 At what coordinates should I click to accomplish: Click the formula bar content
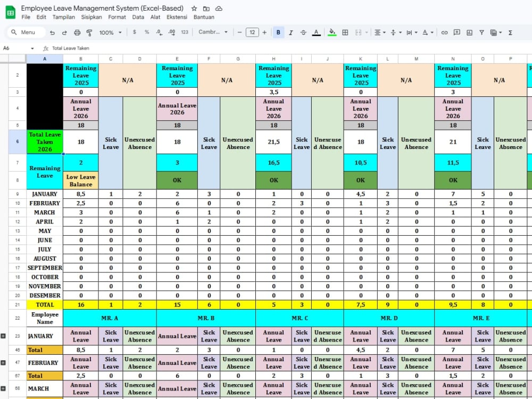click(x=71, y=48)
